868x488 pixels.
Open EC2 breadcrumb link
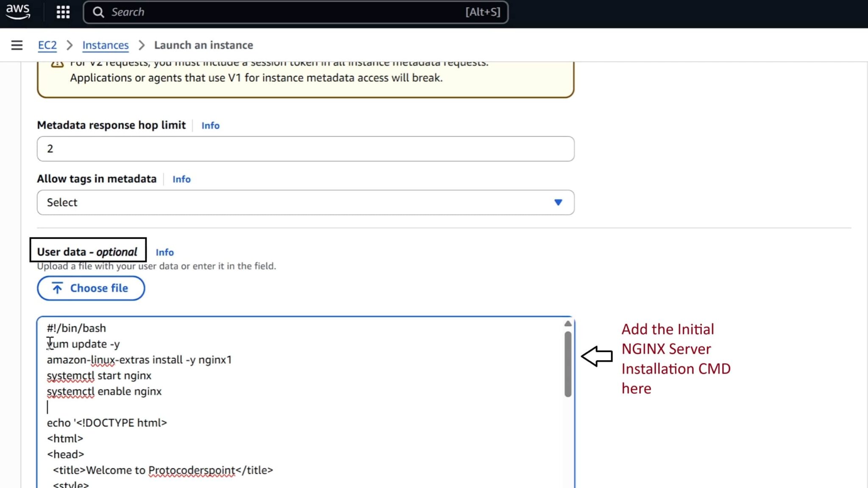pos(47,45)
